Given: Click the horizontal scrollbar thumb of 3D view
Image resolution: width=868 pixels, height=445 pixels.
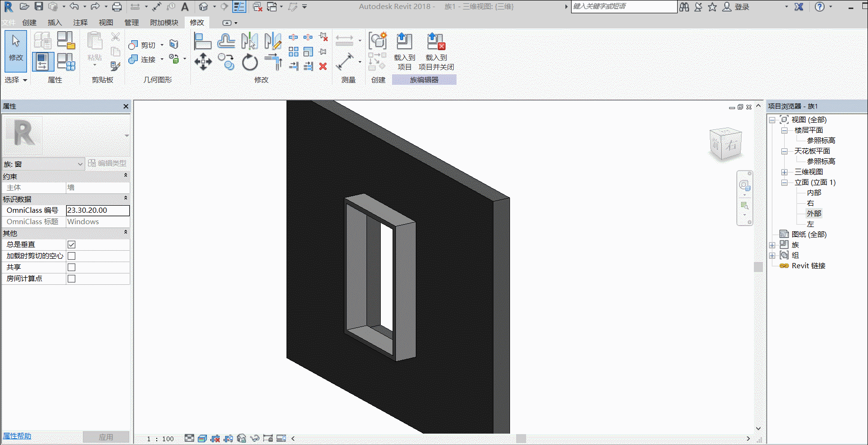Looking at the screenshot, I should 521,438.
